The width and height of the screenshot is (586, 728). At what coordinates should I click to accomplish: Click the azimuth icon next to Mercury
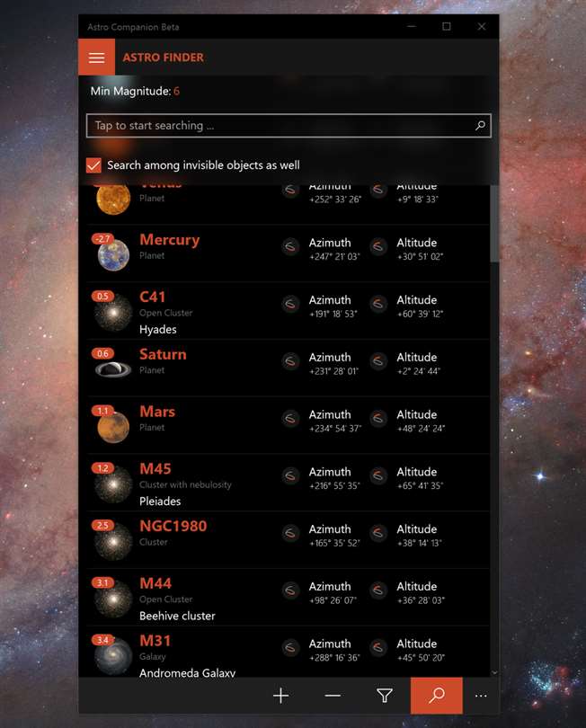click(290, 246)
